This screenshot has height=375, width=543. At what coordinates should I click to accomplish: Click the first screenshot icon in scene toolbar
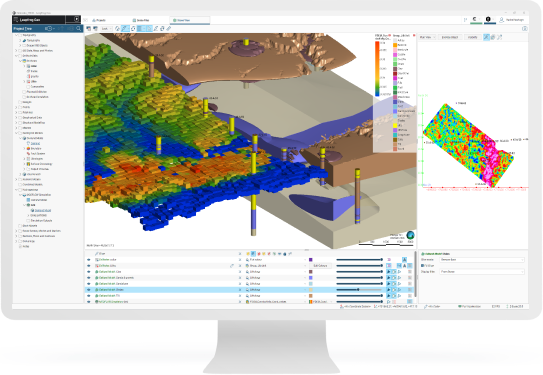point(89,29)
